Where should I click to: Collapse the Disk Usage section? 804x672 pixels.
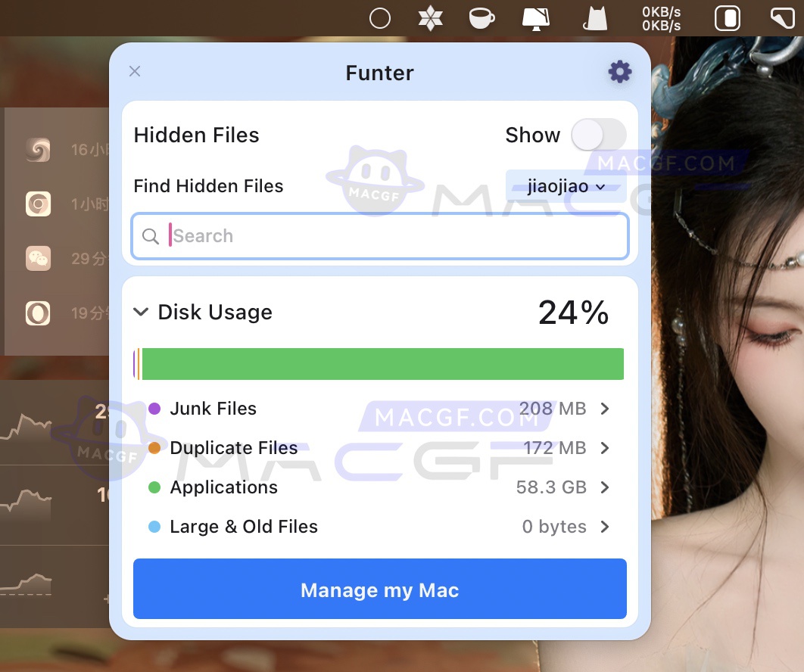[141, 312]
